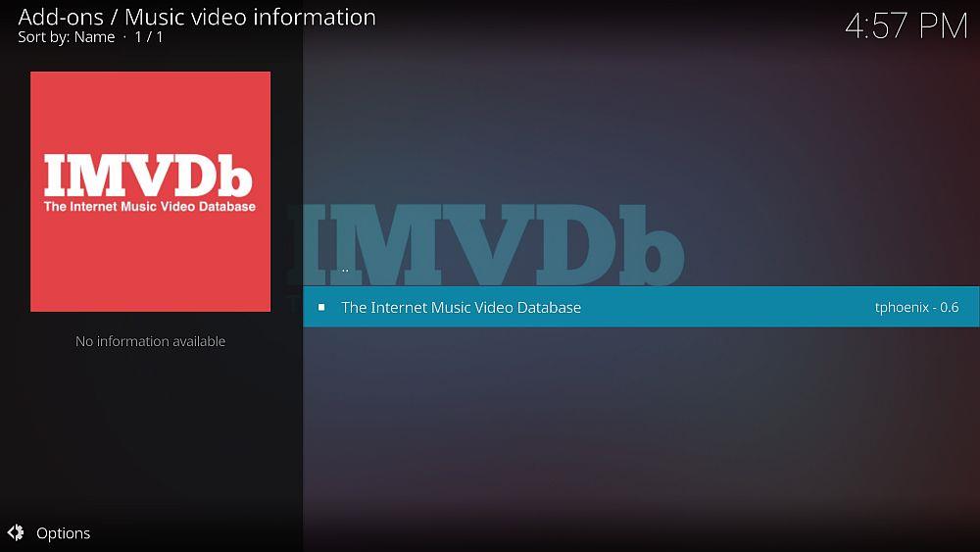Click the square bullet icon beside add-on
The width and height of the screenshot is (980, 552).
(x=321, y=307)
